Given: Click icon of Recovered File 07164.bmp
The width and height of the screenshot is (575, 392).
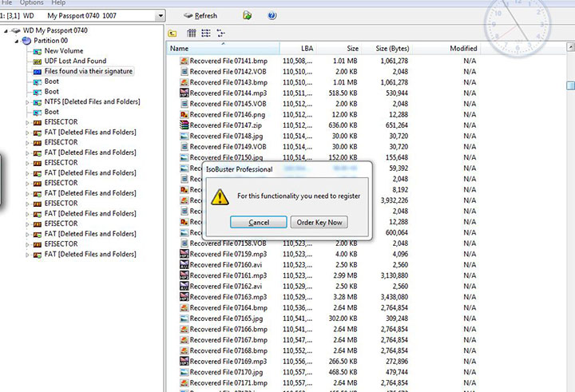Looking at the screenshot, I should pyautogui.click(x=184, y=307).
